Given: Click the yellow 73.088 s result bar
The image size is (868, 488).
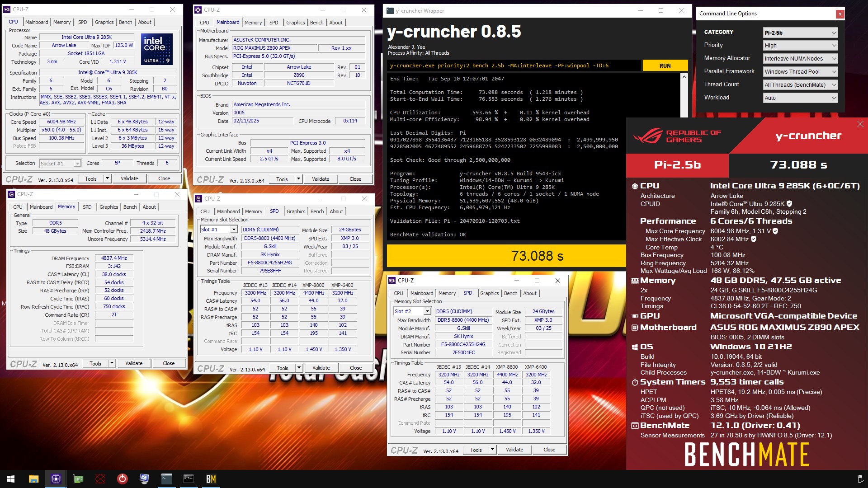Looking at the screenshot, I should [x=506, y=256].
